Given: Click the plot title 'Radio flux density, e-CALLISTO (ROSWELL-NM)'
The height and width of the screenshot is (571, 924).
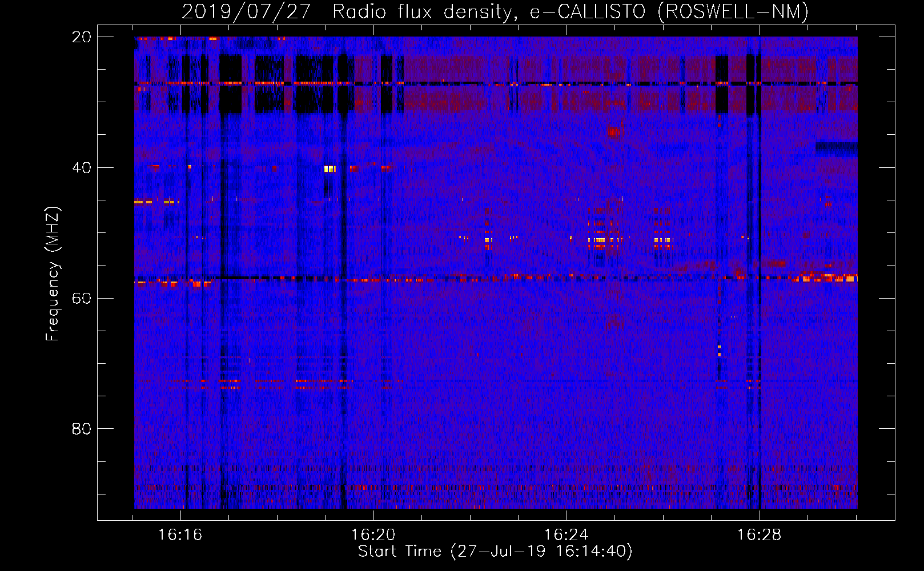Looking at the screenshot, I should pyautogui.click(x=571, y=11).
